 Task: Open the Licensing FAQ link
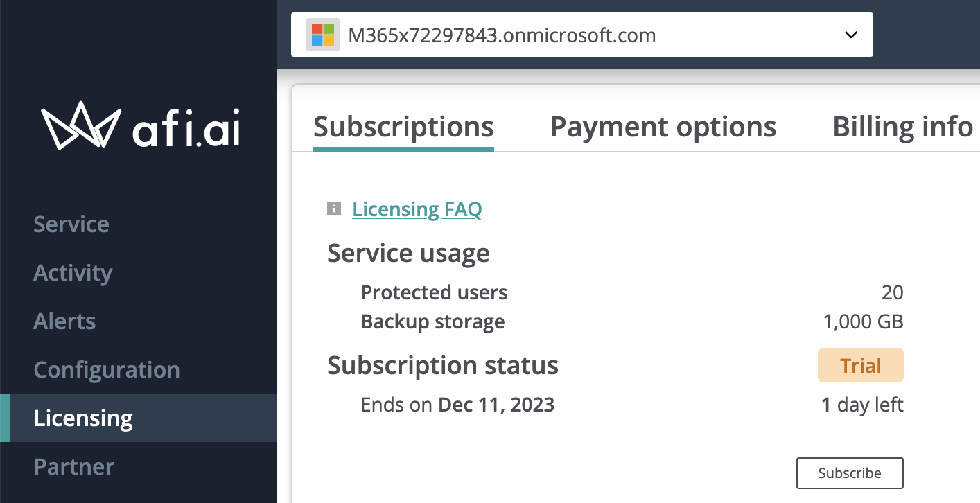point(417,209)
